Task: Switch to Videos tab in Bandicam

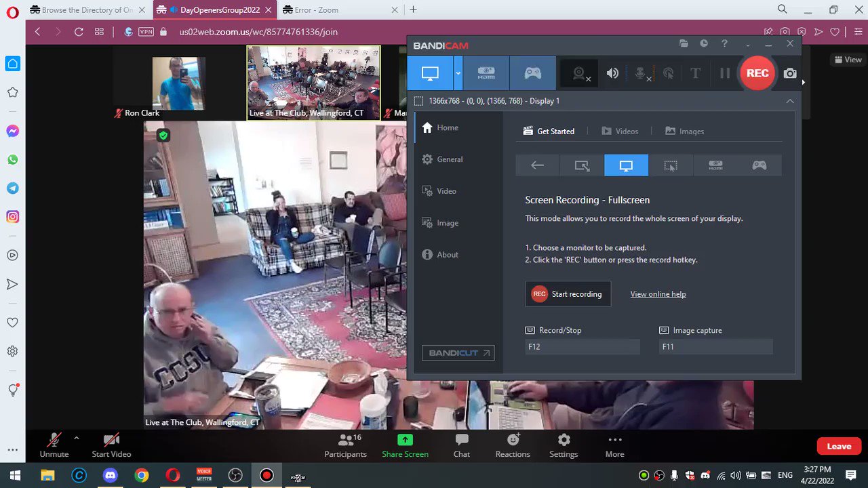Action: coord(620,131)
